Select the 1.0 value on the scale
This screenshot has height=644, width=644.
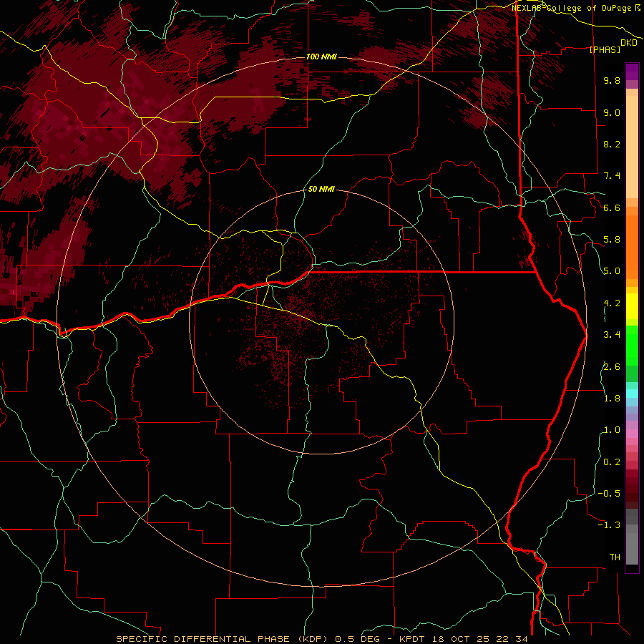612,430
